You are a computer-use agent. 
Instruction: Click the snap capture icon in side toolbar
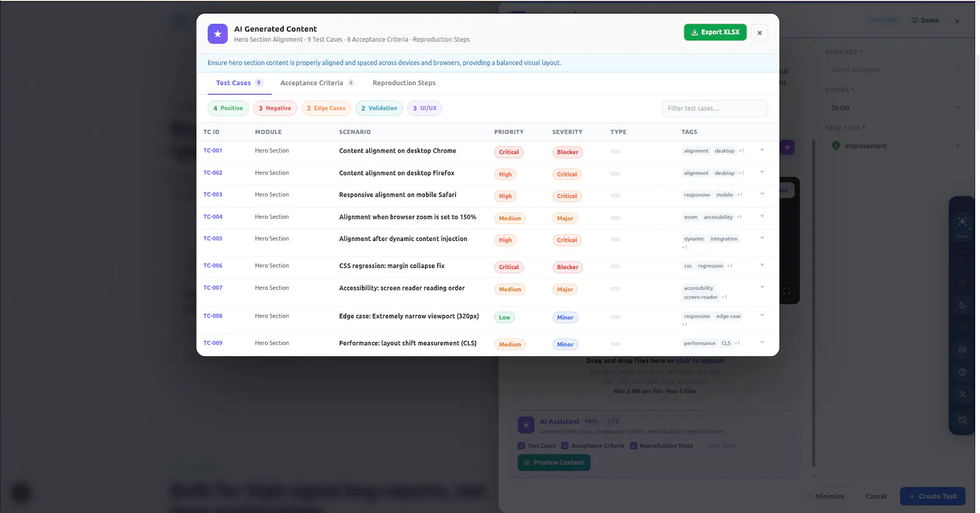click(962, 222)
